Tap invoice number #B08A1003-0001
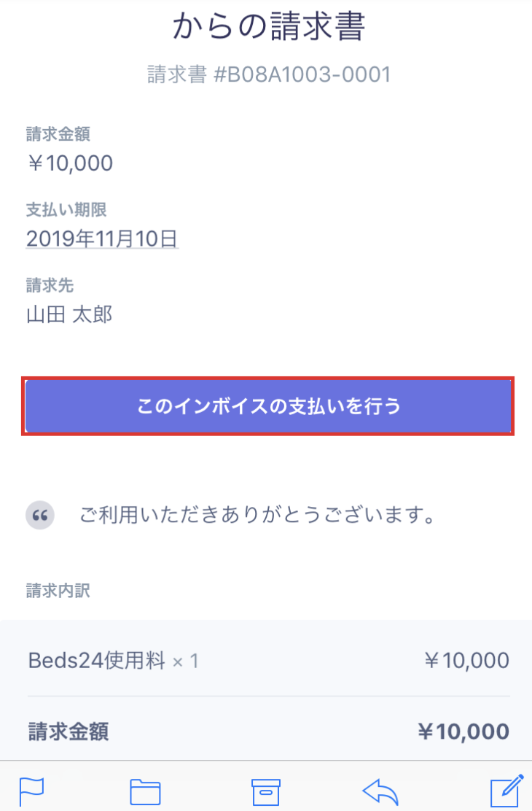Screen dimensions: 532x811 tap(269, 74)
